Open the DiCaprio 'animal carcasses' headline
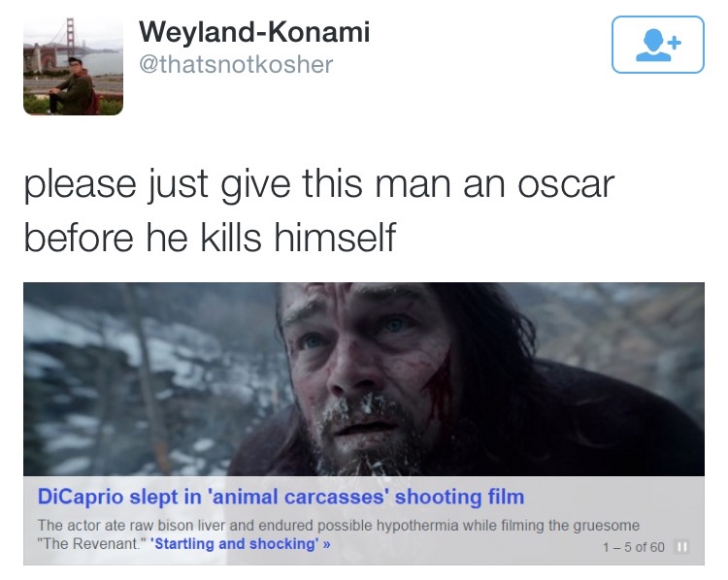This screenshot has height=580, width=728. pos(281,498)
